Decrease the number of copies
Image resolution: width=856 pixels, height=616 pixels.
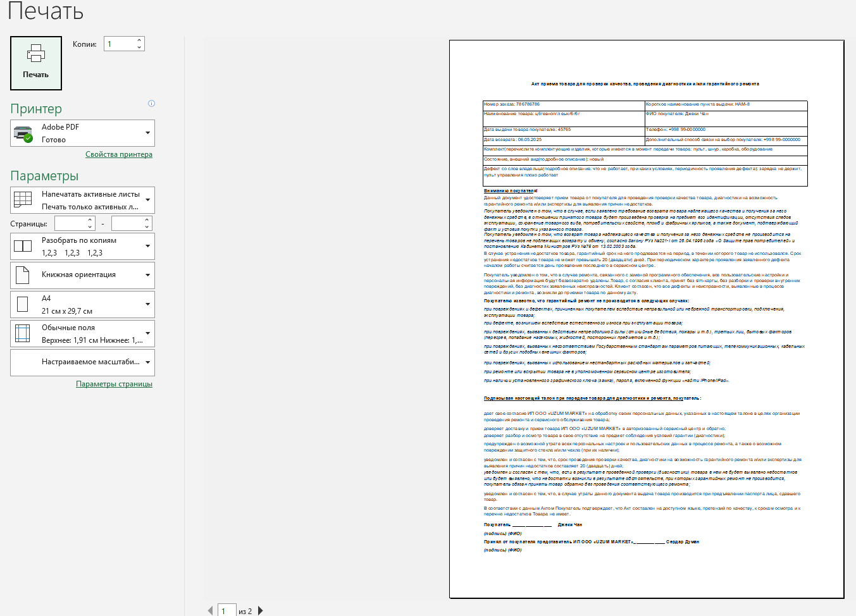coord(140,47)
